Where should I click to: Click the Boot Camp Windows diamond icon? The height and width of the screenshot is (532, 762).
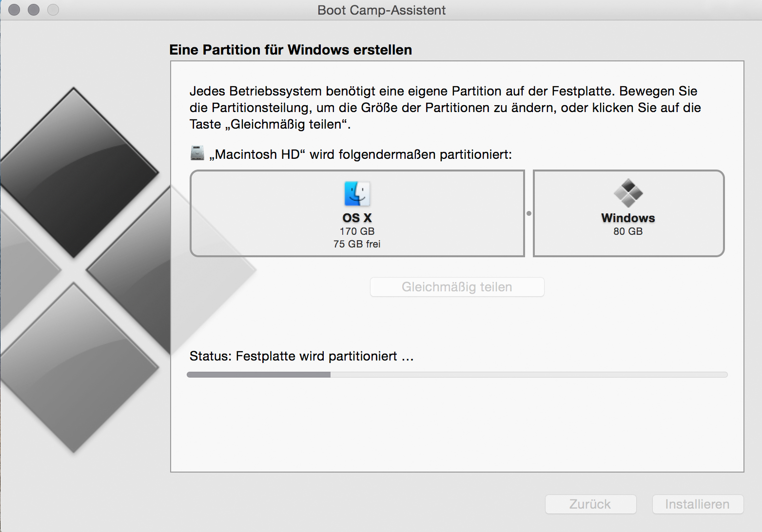coord(628,193)
